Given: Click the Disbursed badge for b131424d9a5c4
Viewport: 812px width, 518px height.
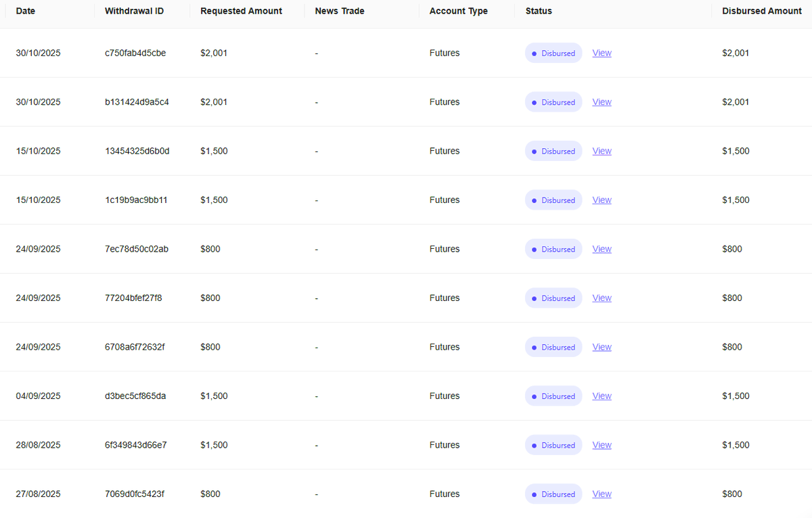Looking at the screenshot, I should point(554,101).
